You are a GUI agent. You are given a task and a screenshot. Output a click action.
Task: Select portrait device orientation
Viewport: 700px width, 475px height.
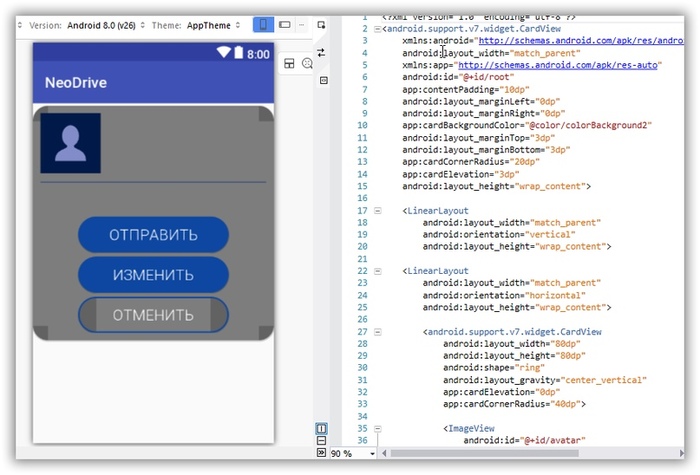click(x=262, y=24)
